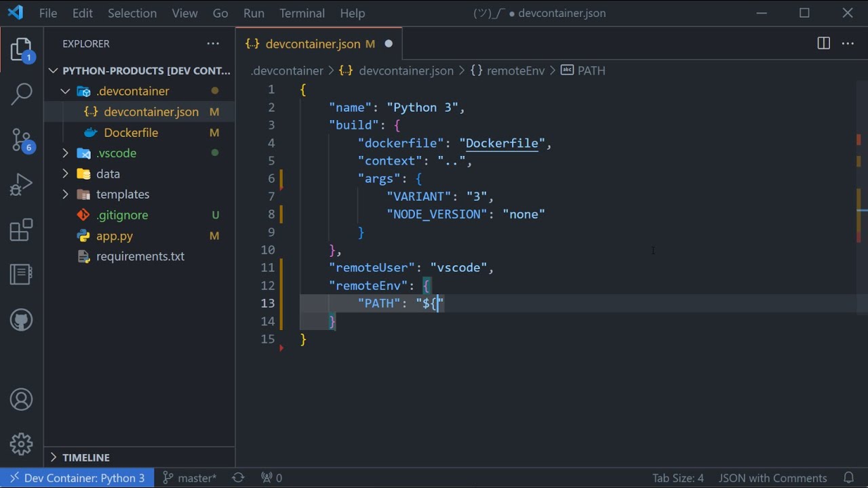Open app.py in the explorer
This screenshot has width=868, height=488.
140,236
